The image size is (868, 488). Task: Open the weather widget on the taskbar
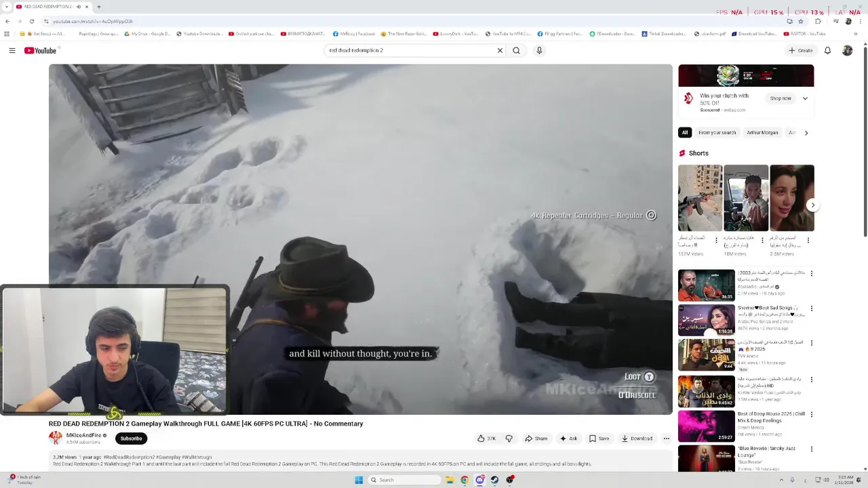click(24, 479)
